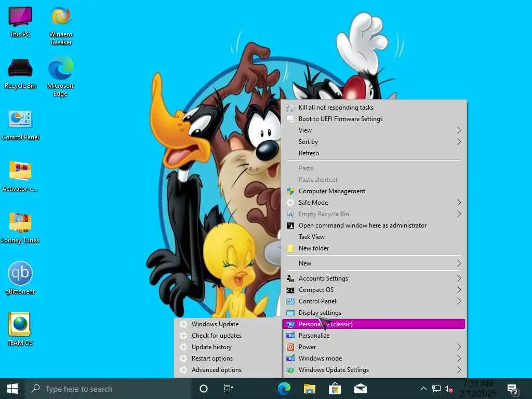
Task: Click the taskbar search box
Action: 108,389
